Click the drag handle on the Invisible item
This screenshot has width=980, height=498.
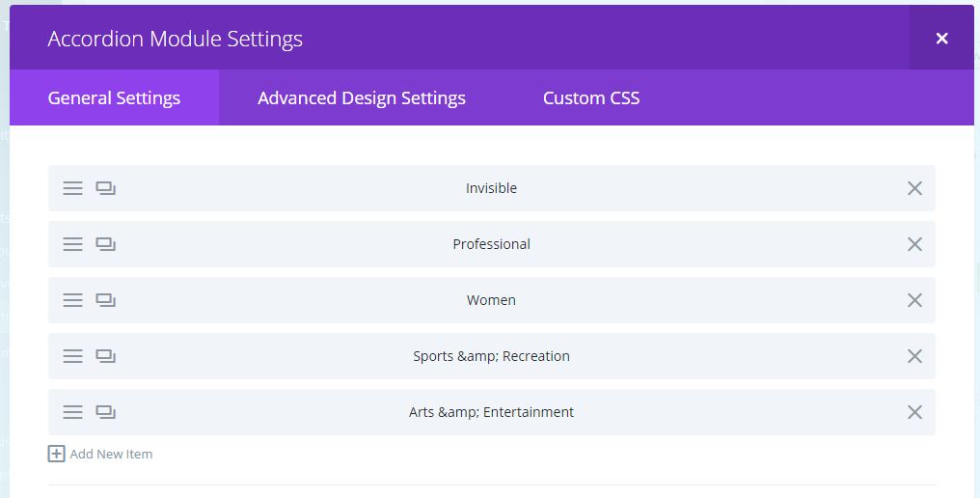point(72,188)
